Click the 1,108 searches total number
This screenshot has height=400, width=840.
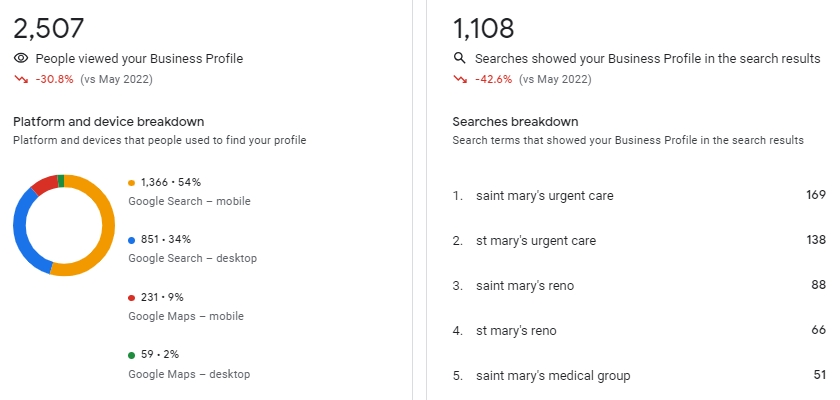[484, 28]
